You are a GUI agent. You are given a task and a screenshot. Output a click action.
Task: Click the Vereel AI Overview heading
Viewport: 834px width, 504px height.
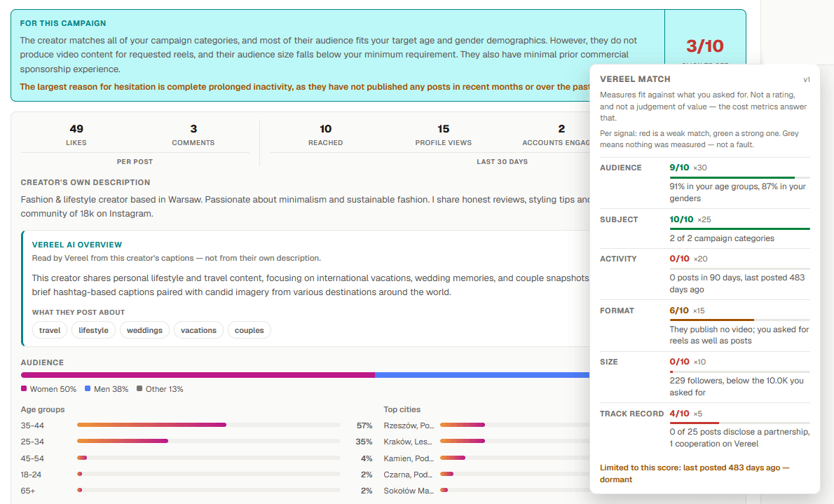[76, 245]
